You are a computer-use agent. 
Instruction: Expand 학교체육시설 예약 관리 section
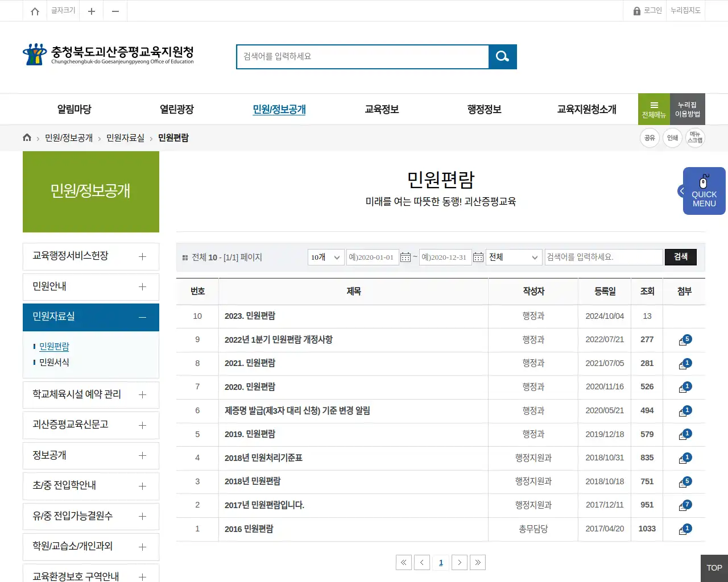point(91,394)
